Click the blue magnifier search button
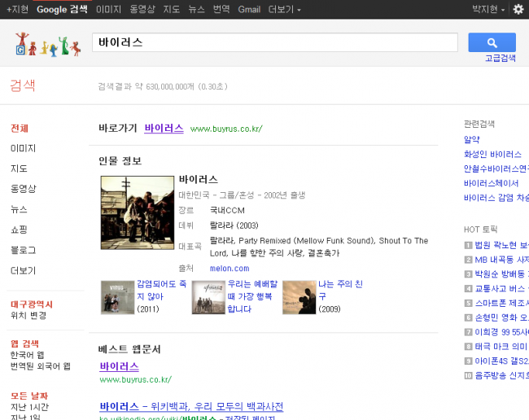The height and width of the screenshot is (420, 529). pos(492,42)
